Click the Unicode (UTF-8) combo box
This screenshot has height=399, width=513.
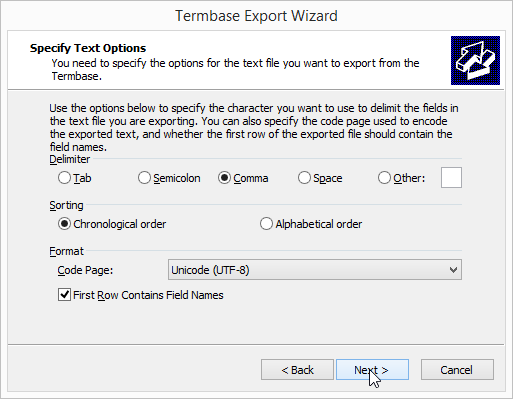[315, 270]
